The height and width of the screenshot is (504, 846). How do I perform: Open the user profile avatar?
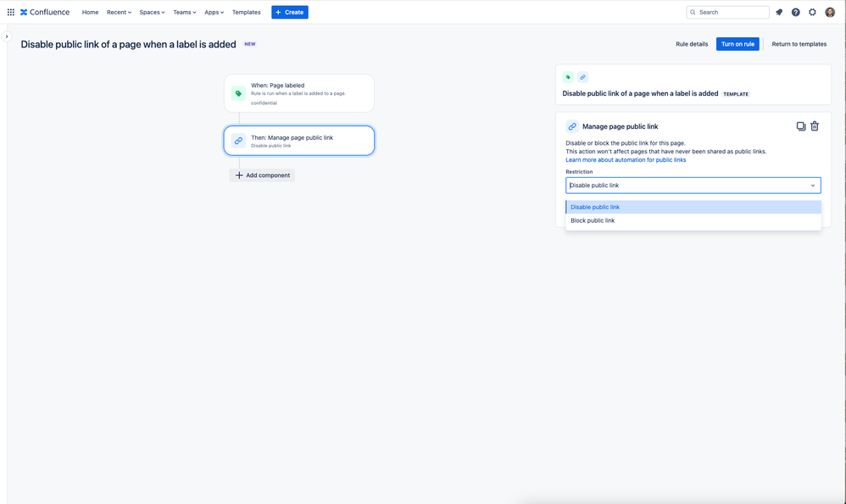tap(830, 12)
